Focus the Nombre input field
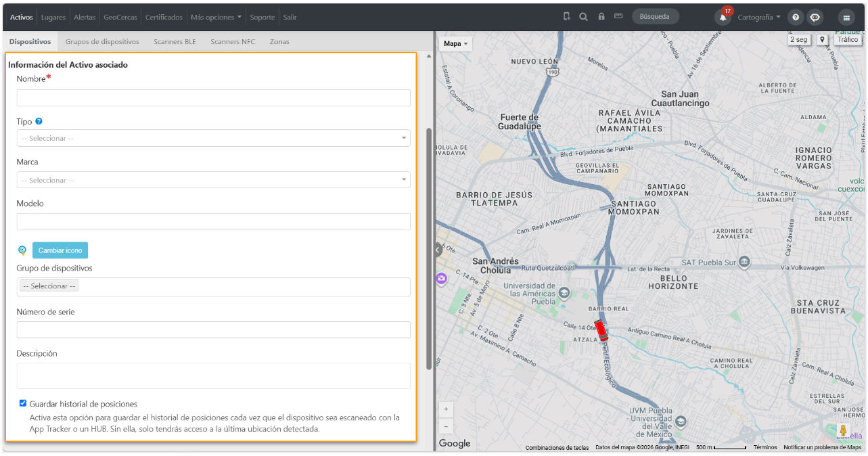 pos(214,98)
